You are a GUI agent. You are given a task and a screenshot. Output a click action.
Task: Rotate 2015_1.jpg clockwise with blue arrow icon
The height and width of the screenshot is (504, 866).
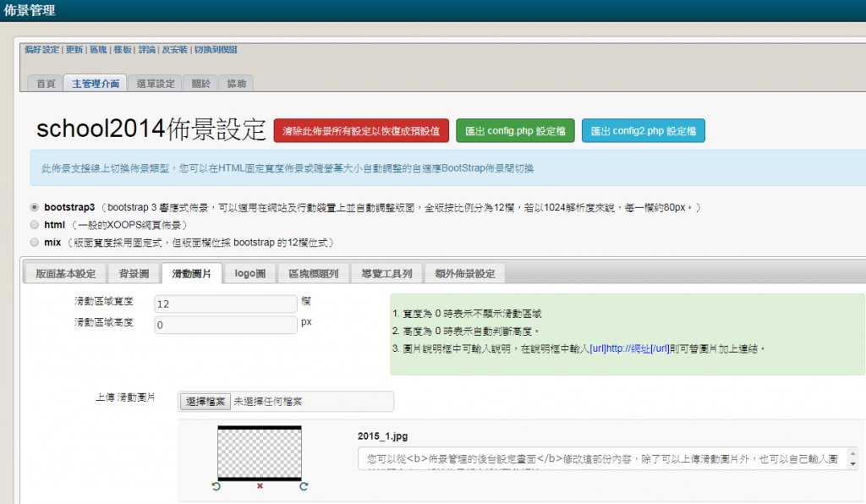pos(303,486)
